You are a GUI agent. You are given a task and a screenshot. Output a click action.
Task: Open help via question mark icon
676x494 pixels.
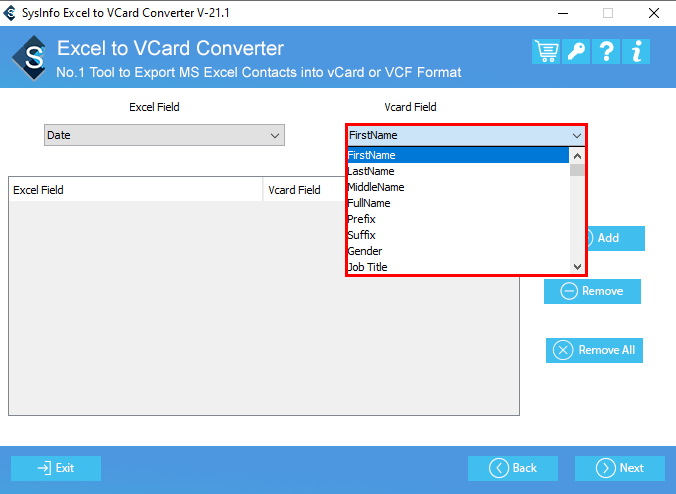(606, 51)
